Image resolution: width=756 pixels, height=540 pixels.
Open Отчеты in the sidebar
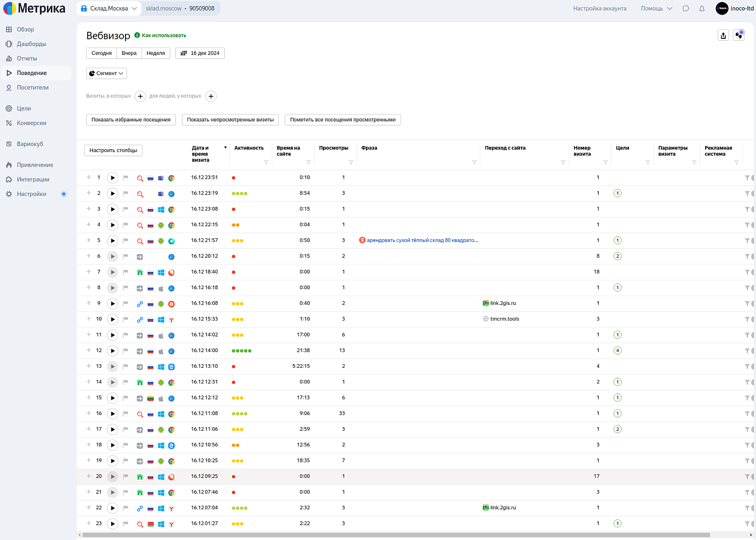(x=27, y=58)
